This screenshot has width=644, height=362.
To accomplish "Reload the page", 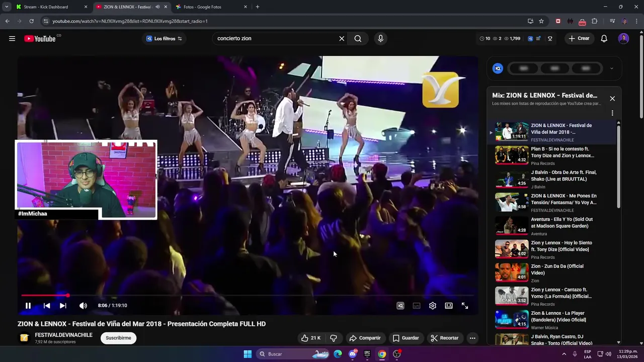I will (31, 21).
